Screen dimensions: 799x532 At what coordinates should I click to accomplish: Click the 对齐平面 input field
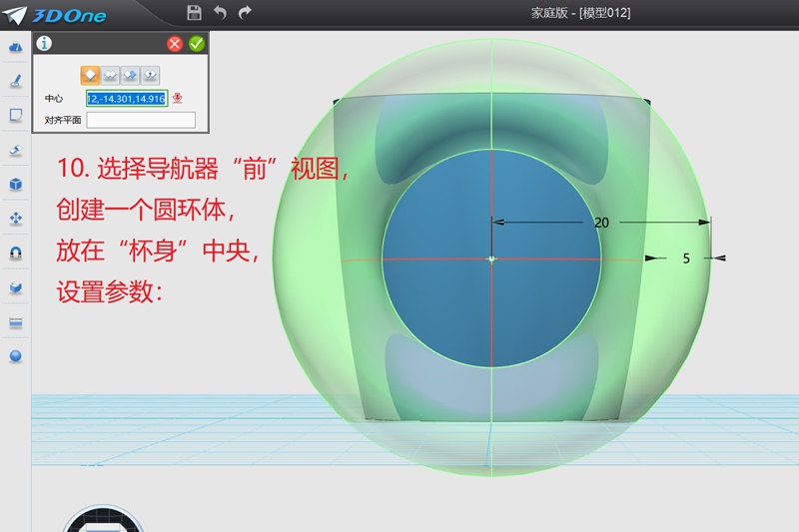click(x=141, y=120)
